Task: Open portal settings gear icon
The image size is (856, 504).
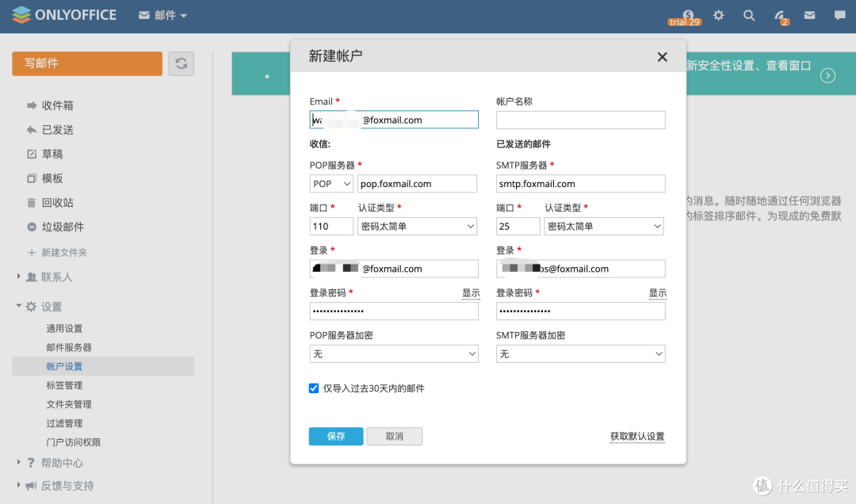Action: point(718,15)
